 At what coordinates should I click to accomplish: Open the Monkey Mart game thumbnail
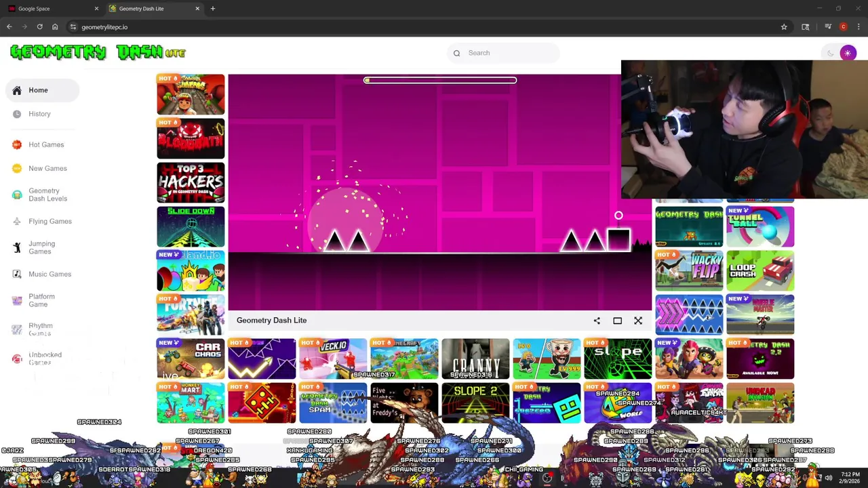point(191,403)
